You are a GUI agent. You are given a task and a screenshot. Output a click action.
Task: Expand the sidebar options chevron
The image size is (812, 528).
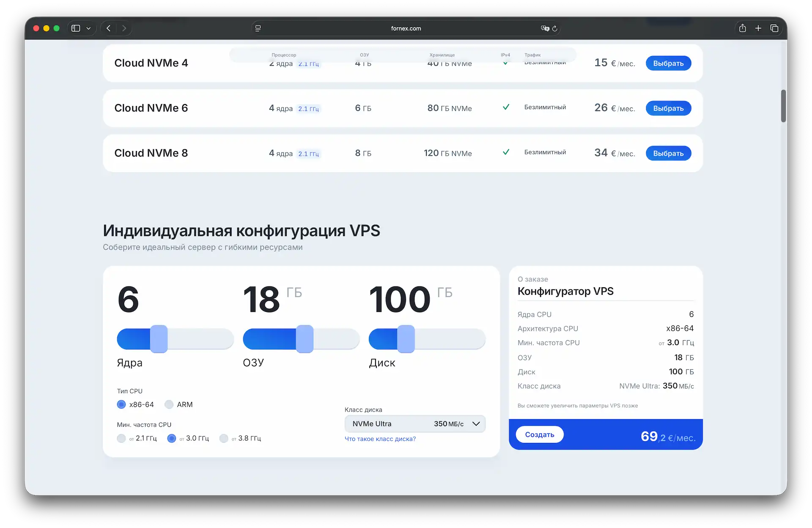89,28
